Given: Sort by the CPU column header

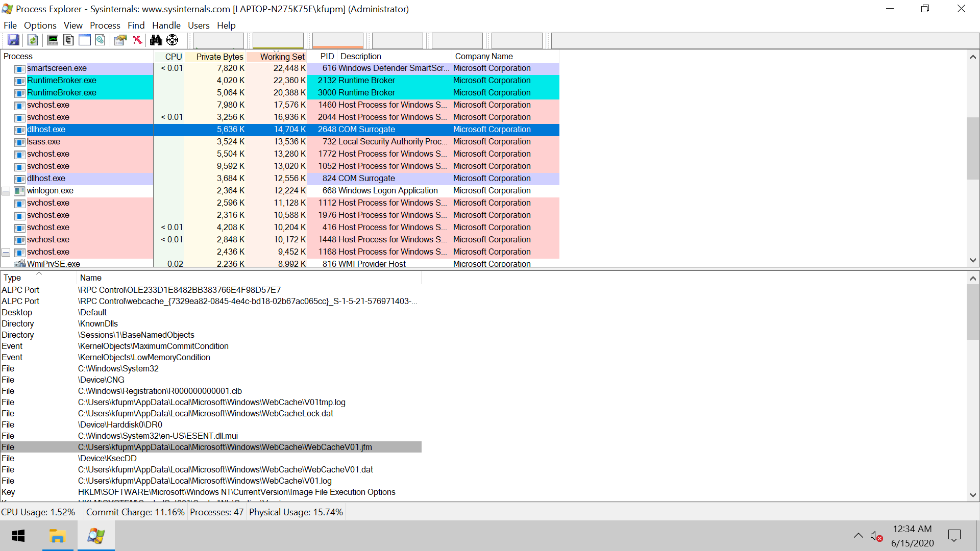Looking at the screenshot, I should point(169,56).
